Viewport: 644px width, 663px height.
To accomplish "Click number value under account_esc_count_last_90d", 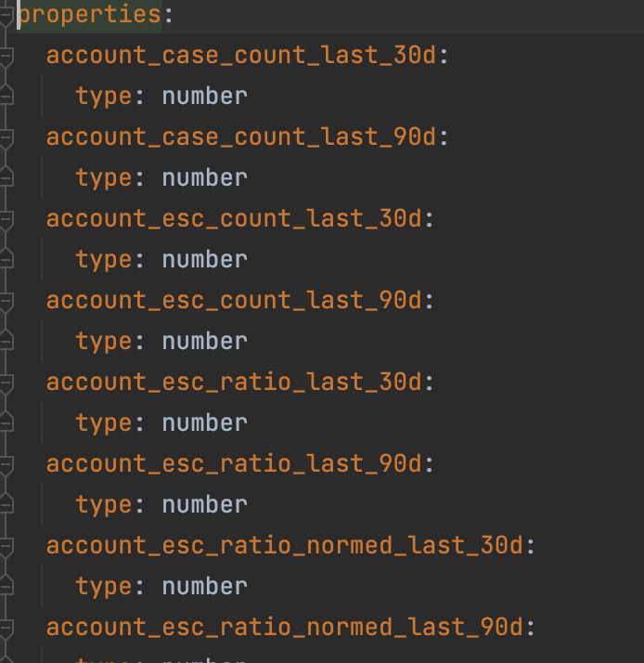I will (204, 341).
